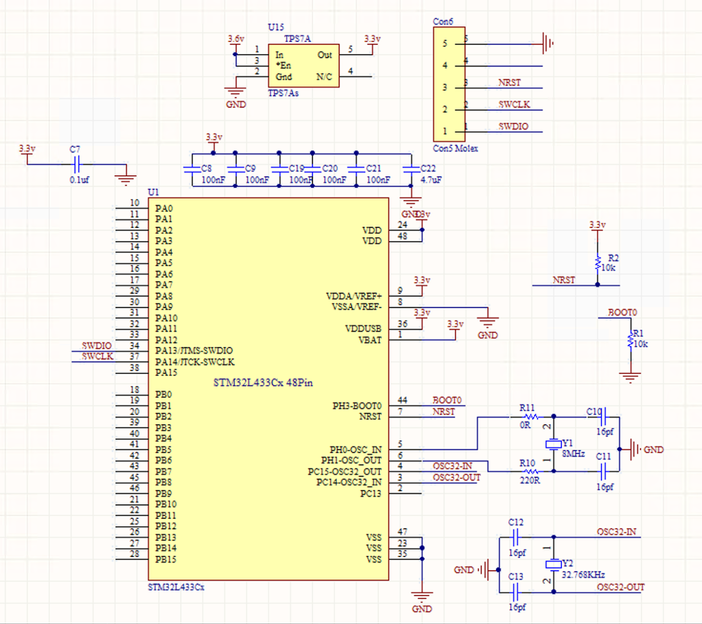Click the GND symbol below VSS pins
702x624 pixels.
pos(422,602)
